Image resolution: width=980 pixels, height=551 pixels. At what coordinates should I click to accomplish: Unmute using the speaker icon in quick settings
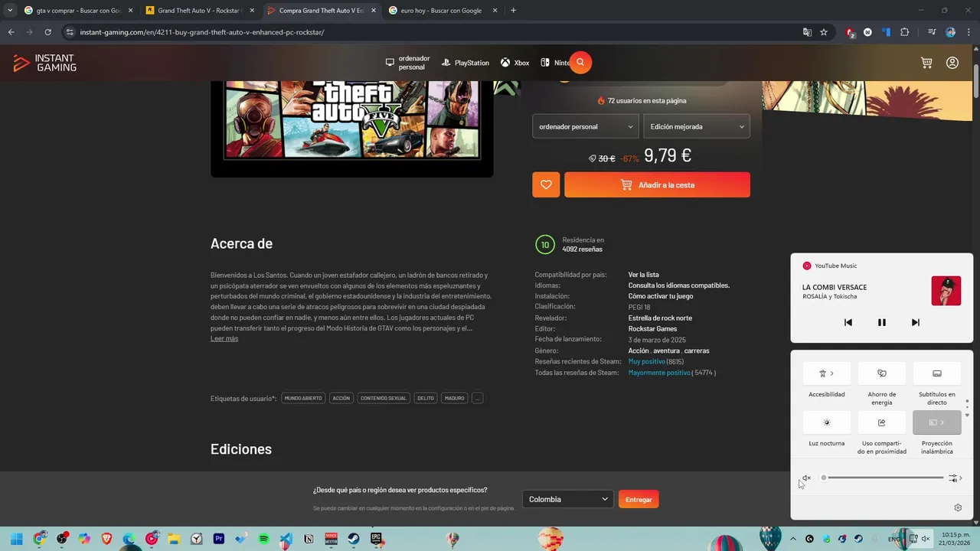click(806, 478)
